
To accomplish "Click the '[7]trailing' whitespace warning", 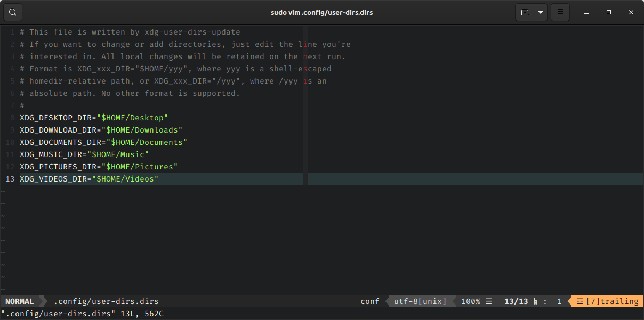I will point(608,301).
